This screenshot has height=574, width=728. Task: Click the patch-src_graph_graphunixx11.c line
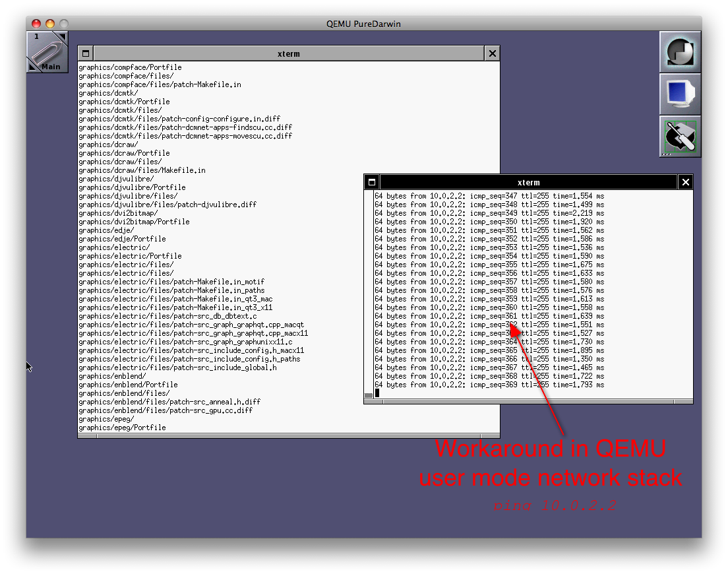click(x=185, y=342)
